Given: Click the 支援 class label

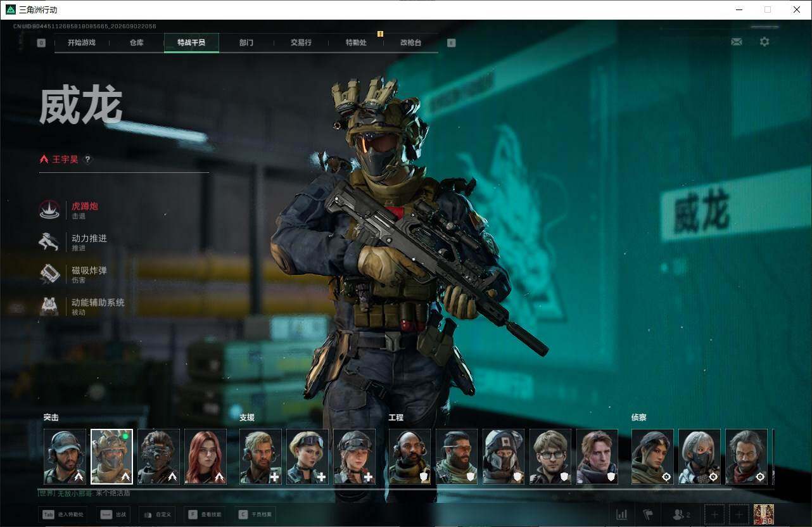Looking at the screenshot, I should [x=247, y=417].
